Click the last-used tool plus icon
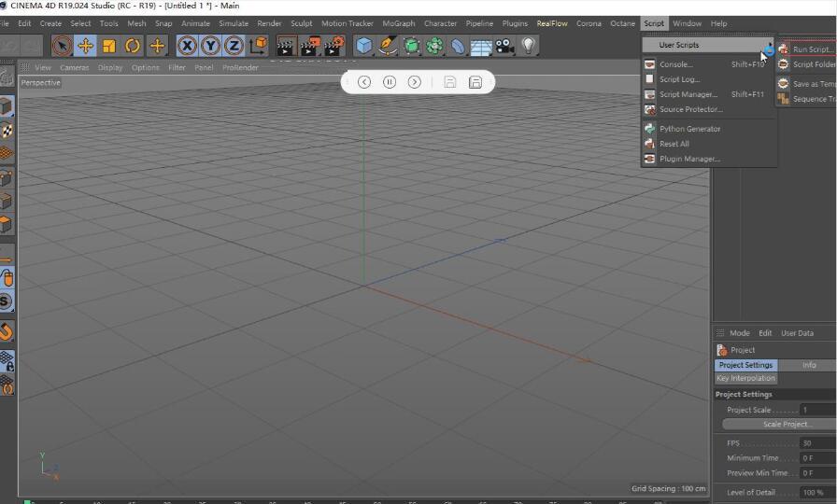The image size is (837, 504). click(157, 46)
